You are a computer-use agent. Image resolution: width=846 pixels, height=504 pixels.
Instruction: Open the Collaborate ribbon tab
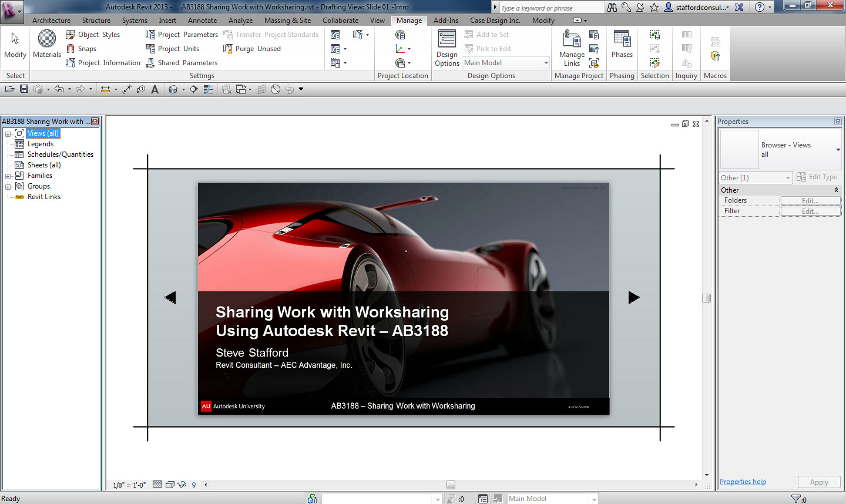(340, 21)
